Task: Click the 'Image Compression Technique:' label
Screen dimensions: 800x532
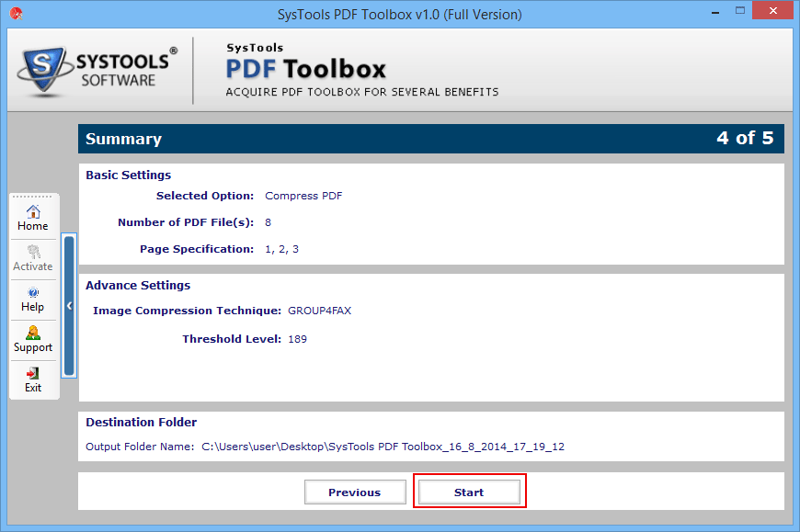Action: 187,311
